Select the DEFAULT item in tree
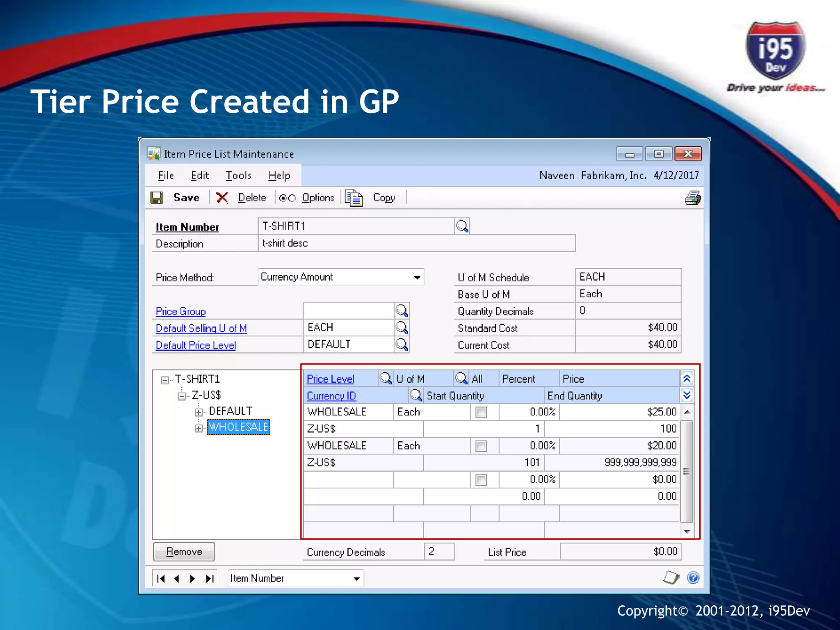The image size is (840, 630). [x=231, y=411]
